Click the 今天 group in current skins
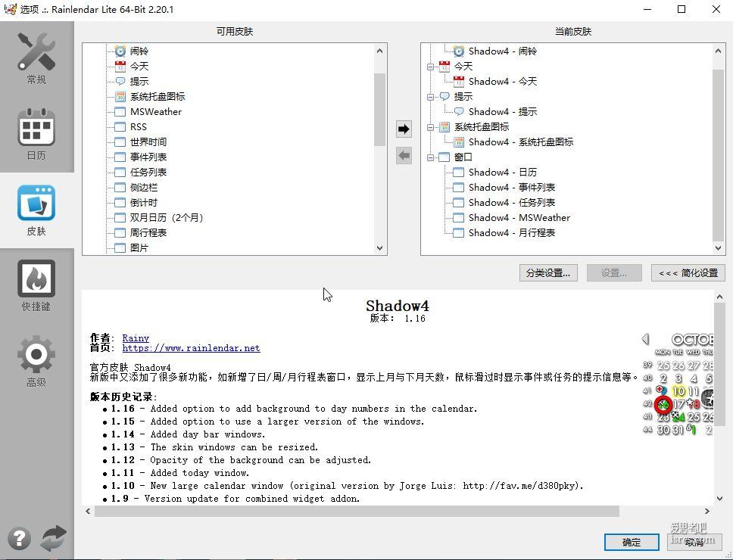This screenshot has width=733, height=560. (463, 67)
